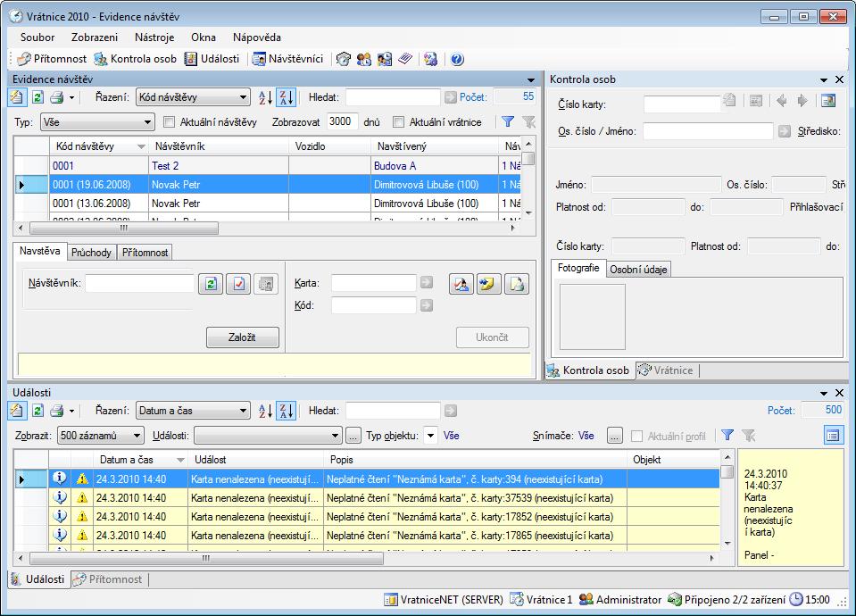Click the document print icon above Ukončit
The width and height of the screenshot is (856, 616).
coord(517,284)
